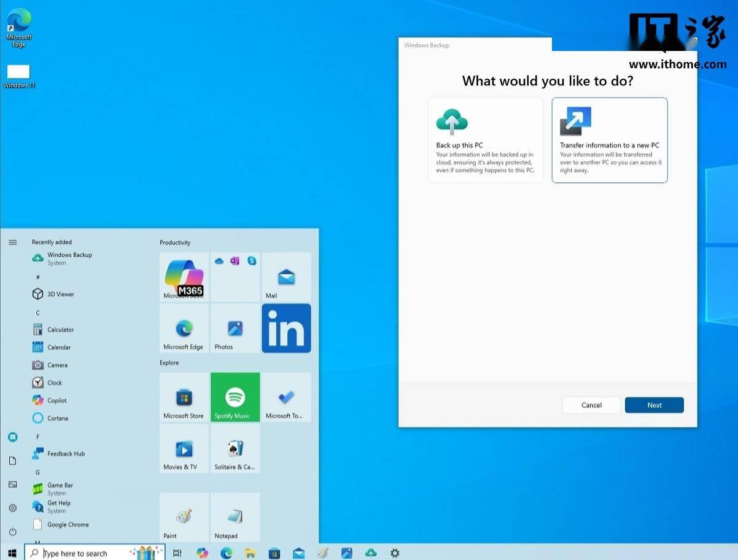The height and width of the screenshot is (560, 738).
Task: Open the Movies & TV tile
Action: [184, 448]
